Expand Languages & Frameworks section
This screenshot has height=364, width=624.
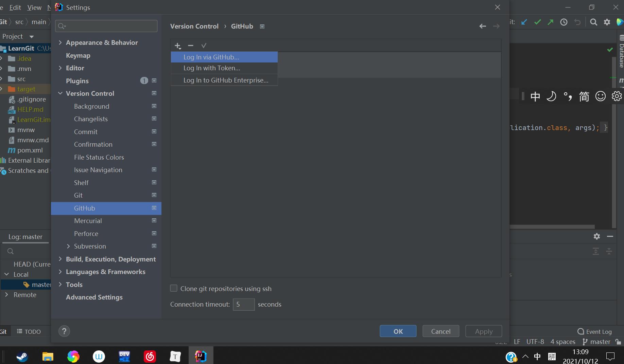[60, 272]
